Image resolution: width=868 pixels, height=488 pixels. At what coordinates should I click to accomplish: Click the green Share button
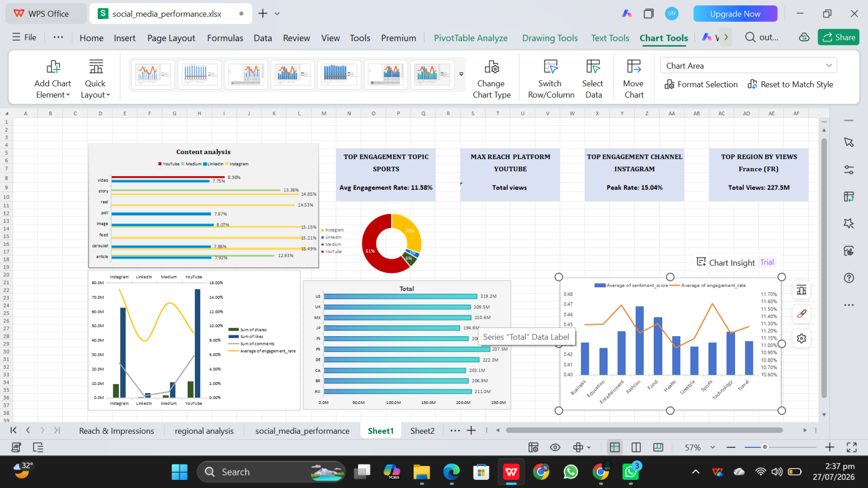tap(839, 37)
